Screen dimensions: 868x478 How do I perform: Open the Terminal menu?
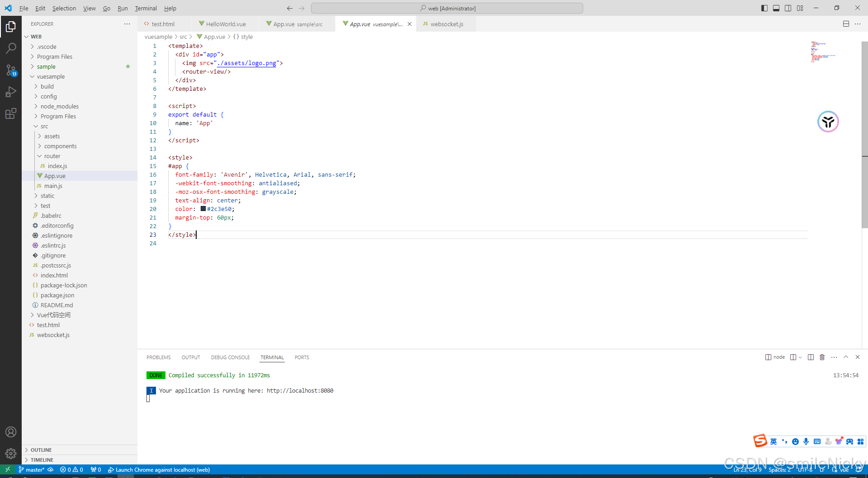coord(146,8)
